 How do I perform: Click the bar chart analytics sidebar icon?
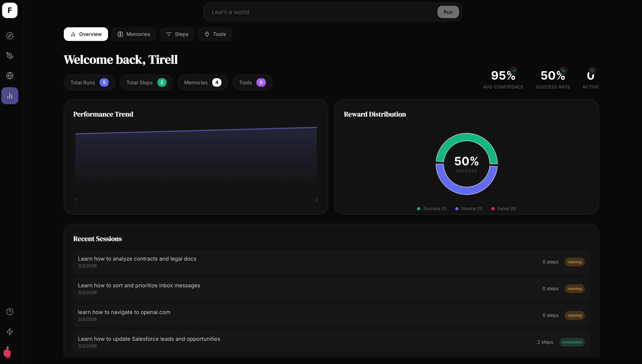click(x=10, y=96)
